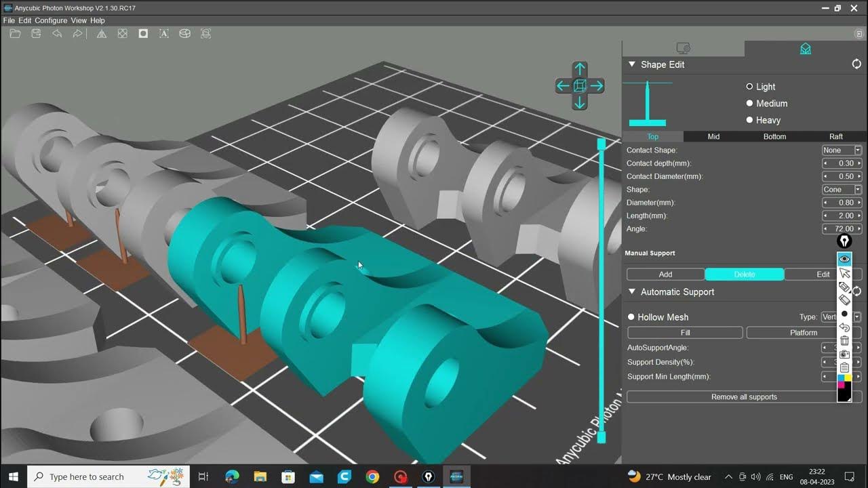Increase Length value with right arrow
The height and width of the screenshot is (488, 868).
click(859, 216)
